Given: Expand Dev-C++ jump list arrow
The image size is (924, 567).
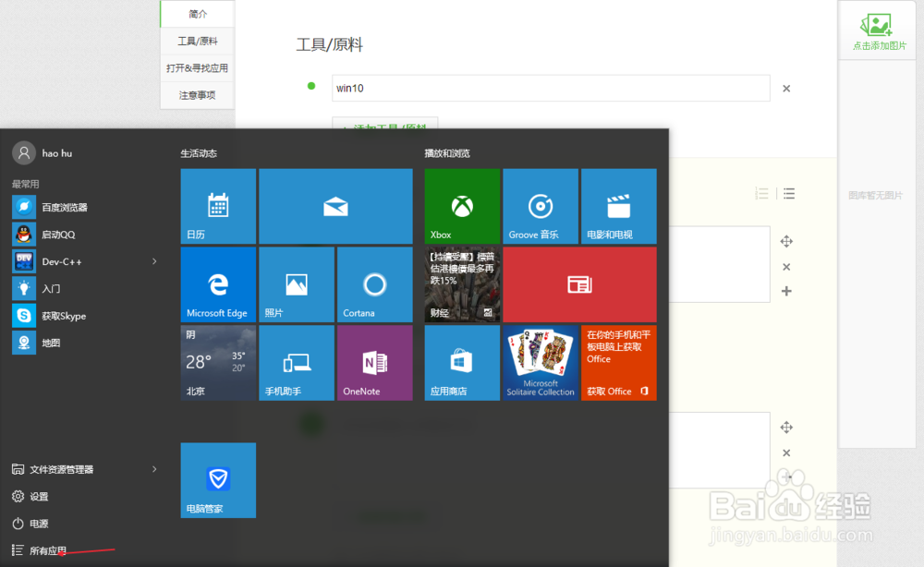Looking at the screenshot, I should coord(154,261).
